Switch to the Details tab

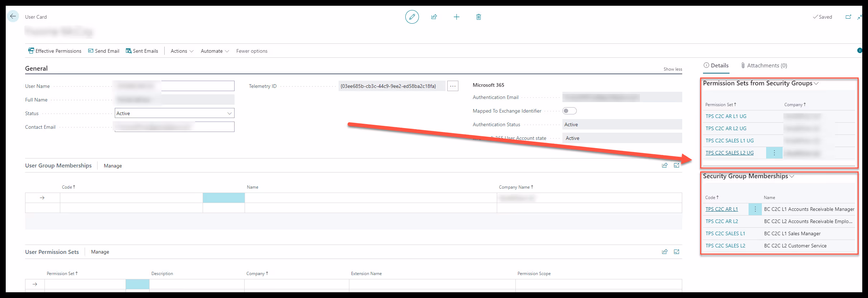[x=716, y=65]
